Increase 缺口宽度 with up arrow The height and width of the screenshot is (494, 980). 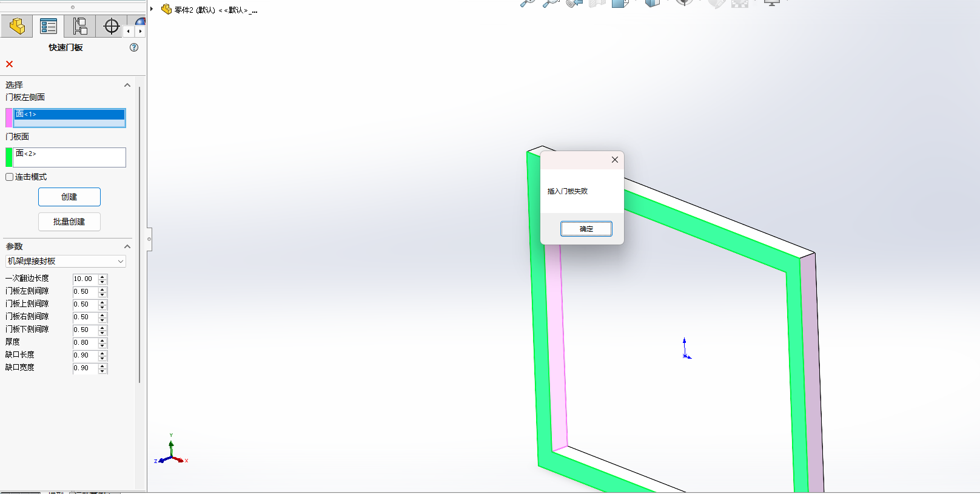point(102,365)
